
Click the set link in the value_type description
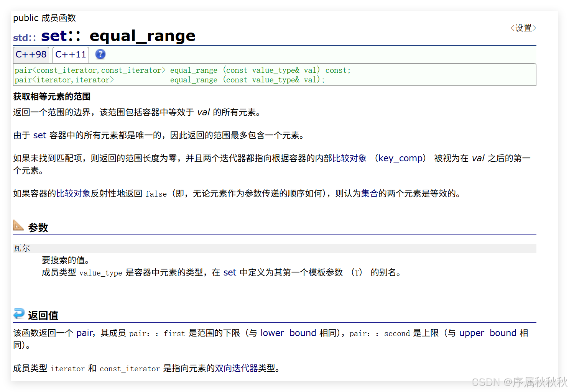[x=230, y=272]
